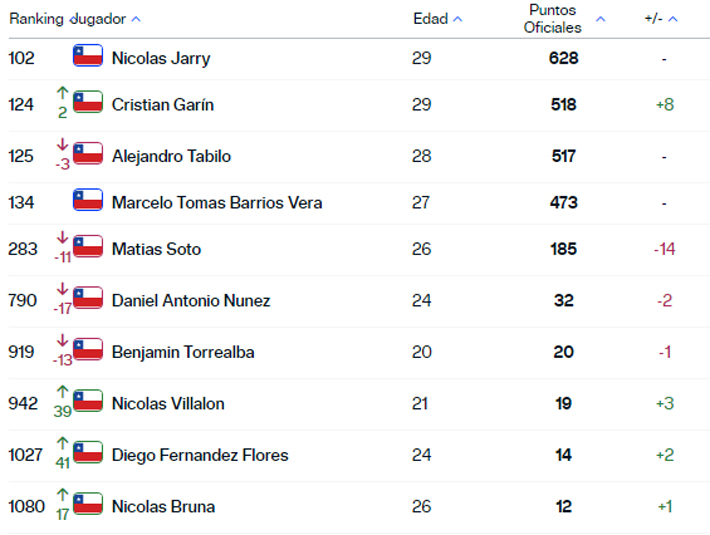Sort by the Jugador column arrow
The image size is (710, 535).
[136, 19]
